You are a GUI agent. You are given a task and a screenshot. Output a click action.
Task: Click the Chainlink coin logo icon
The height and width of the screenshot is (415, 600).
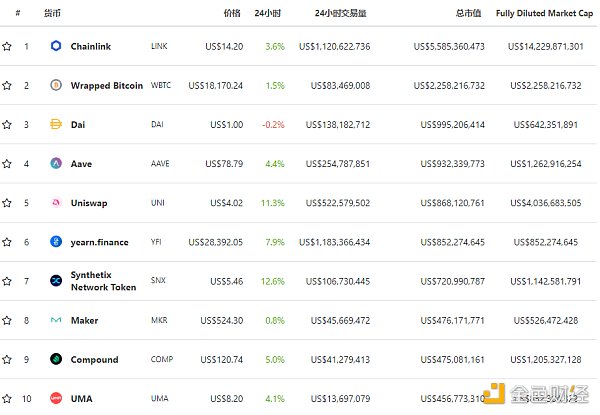(x=56, y=47)
